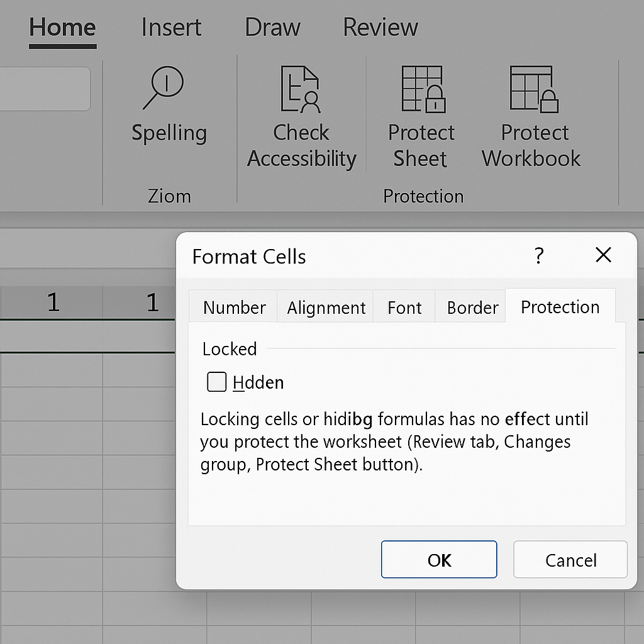644x644 pixels.
Task: Click the empty box in the ribbon
Action: coord(45,89)
